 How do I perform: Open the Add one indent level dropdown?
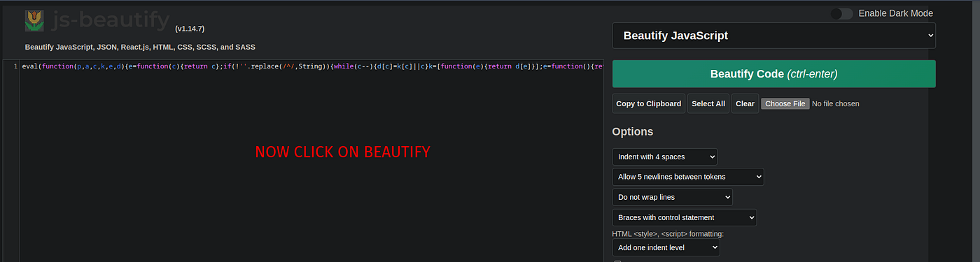coord(666,247)
